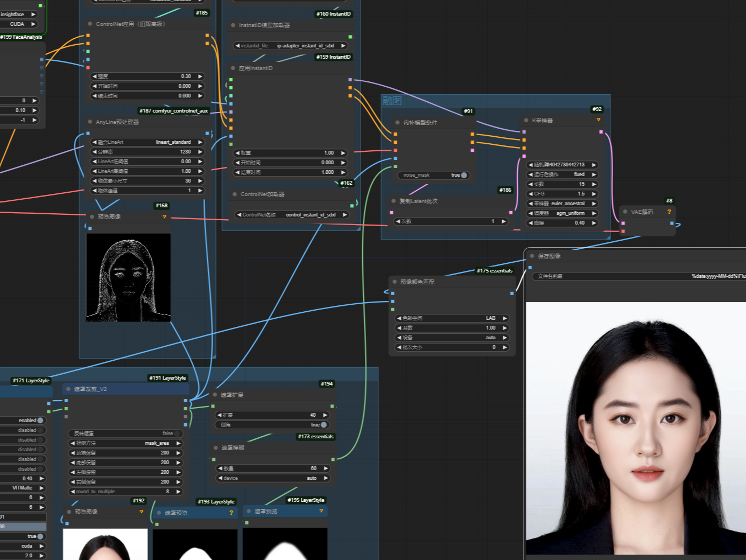Adjust the 降噪 value in K采样器
Viewport: 746px width, 560px height.
(x=562, y=223)
